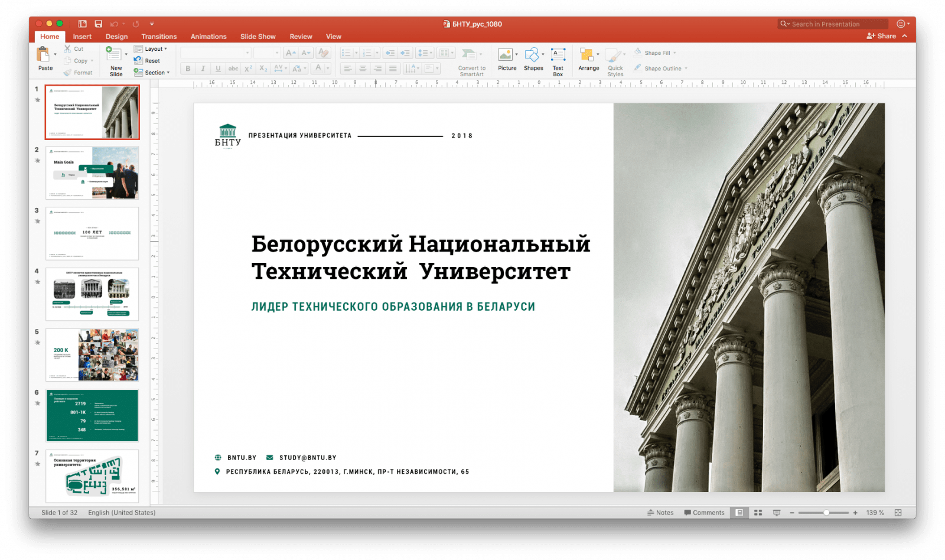Switch to the Transitions tab

159,37
